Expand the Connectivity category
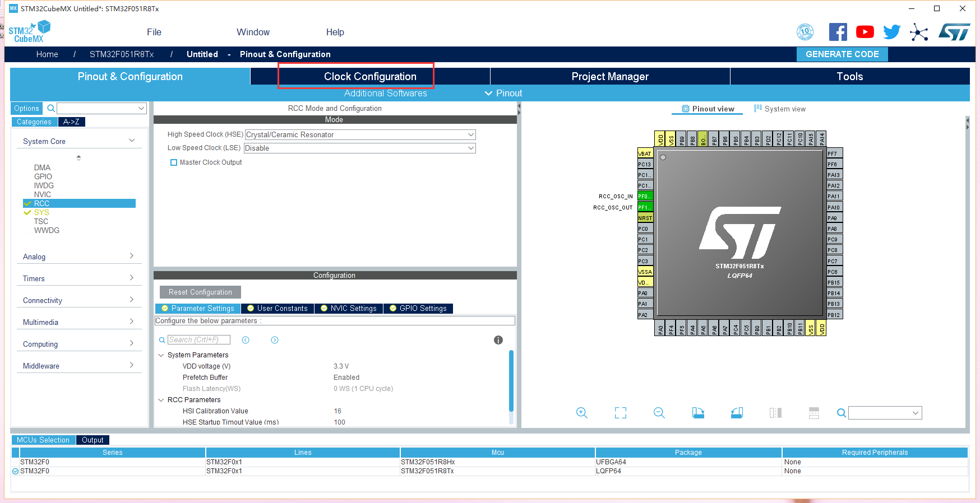 (x=132, y=300)
